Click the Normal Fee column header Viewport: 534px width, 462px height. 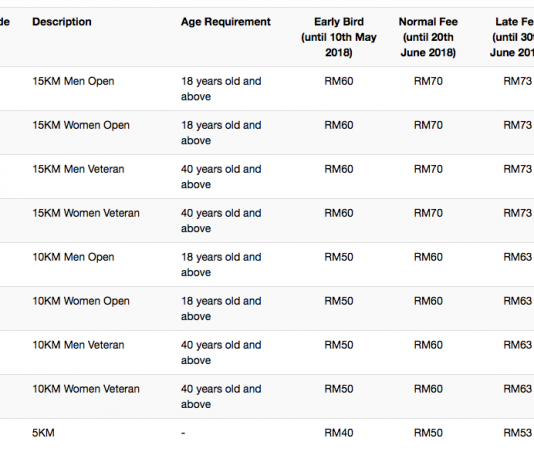(x=428, y=37)
